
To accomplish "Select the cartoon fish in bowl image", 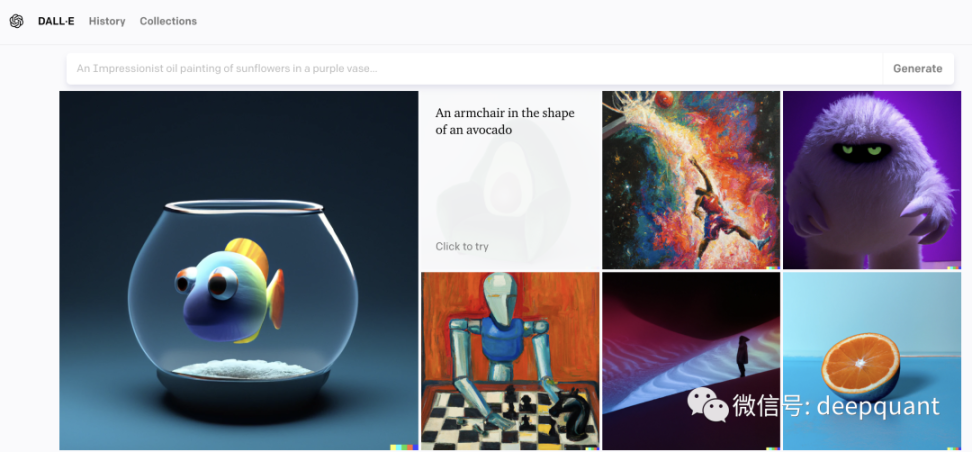I will (x=239, y=270).
